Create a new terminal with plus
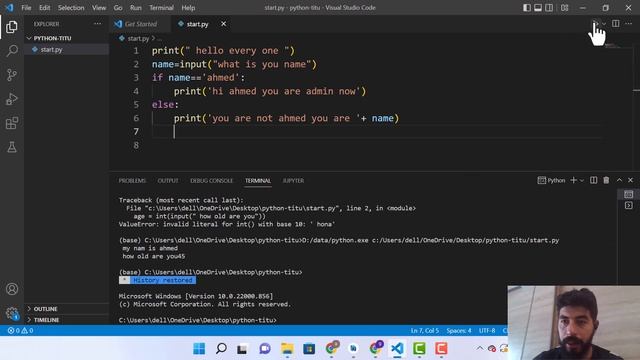Viewport: 640px width, 360px height. (573, 180)
